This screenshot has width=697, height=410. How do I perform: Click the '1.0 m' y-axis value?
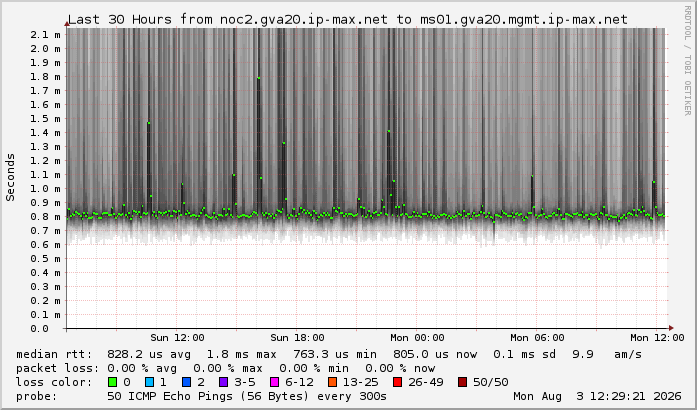coord(45,189)
